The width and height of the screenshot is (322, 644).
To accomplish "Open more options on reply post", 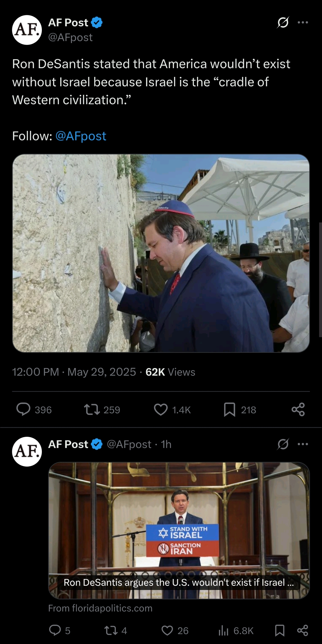I will [303, 444].
